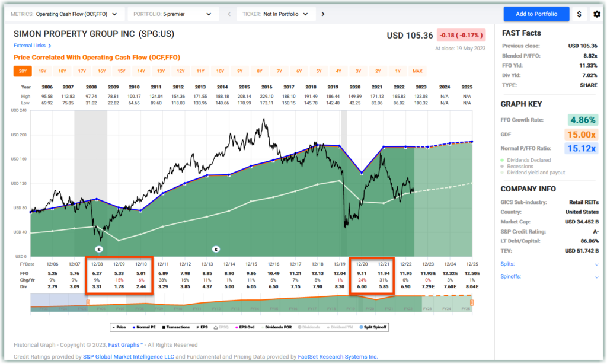Viewport: 607px width, 364px height.
Task: Click the right chevron after the TICKER selector
Action: [324, 14]
